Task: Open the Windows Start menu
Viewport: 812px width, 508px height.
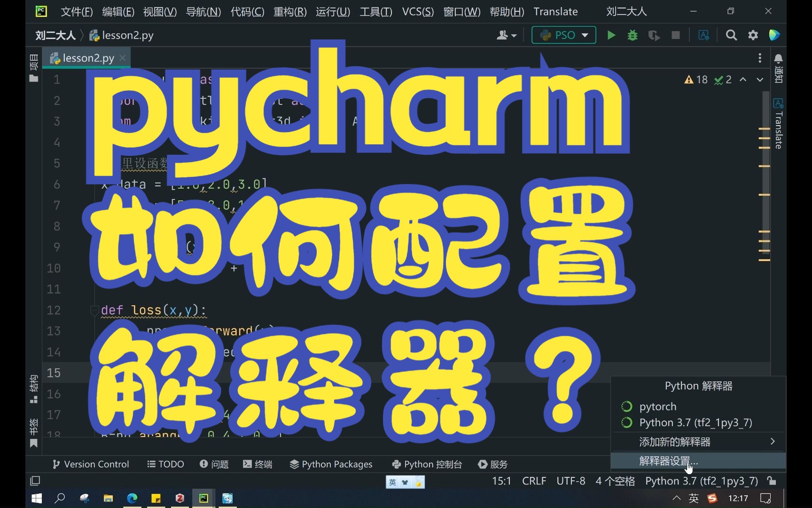Action: 36,498
